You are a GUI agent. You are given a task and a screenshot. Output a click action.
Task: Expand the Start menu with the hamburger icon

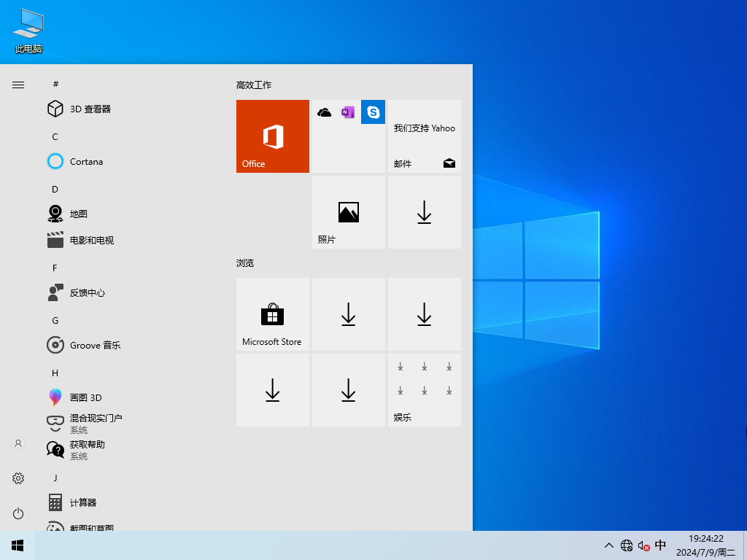tap(18, 85)
